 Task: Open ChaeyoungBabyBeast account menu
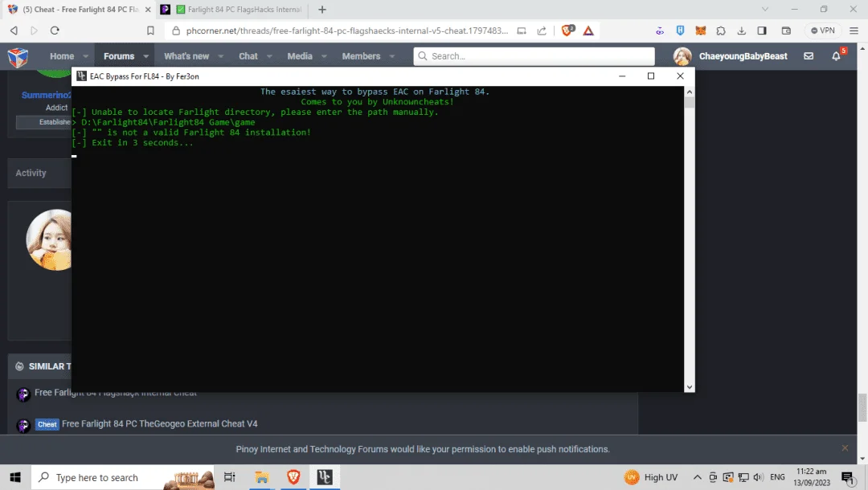743,56
